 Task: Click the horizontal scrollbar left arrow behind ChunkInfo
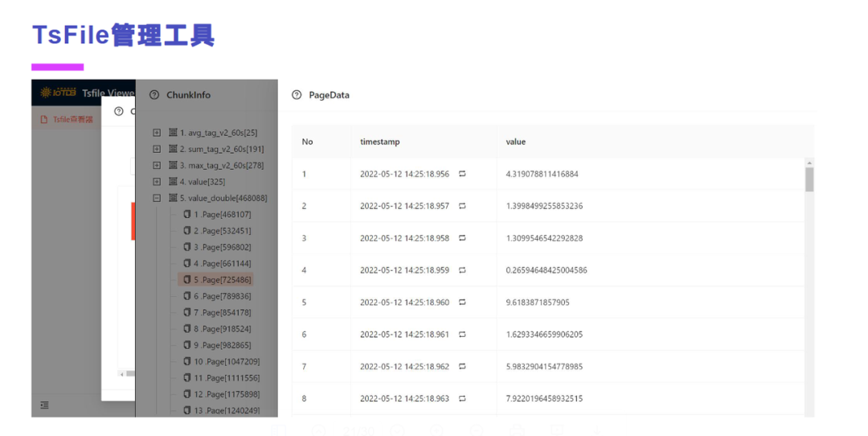[122, 374]
